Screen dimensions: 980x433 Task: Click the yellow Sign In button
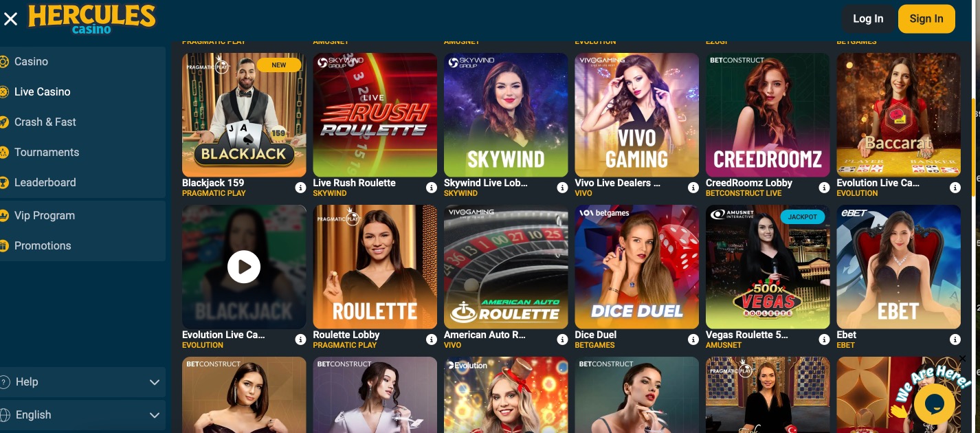(x=926, y=19)
